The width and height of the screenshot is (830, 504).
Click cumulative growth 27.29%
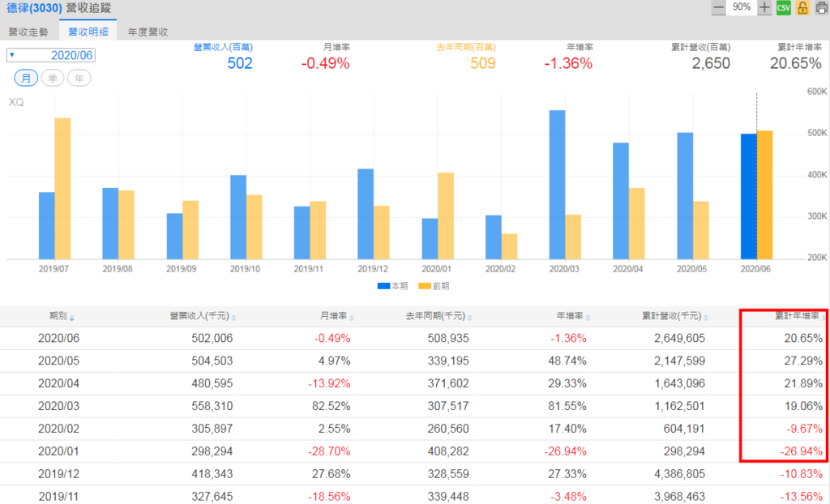[x=803, y=361]
